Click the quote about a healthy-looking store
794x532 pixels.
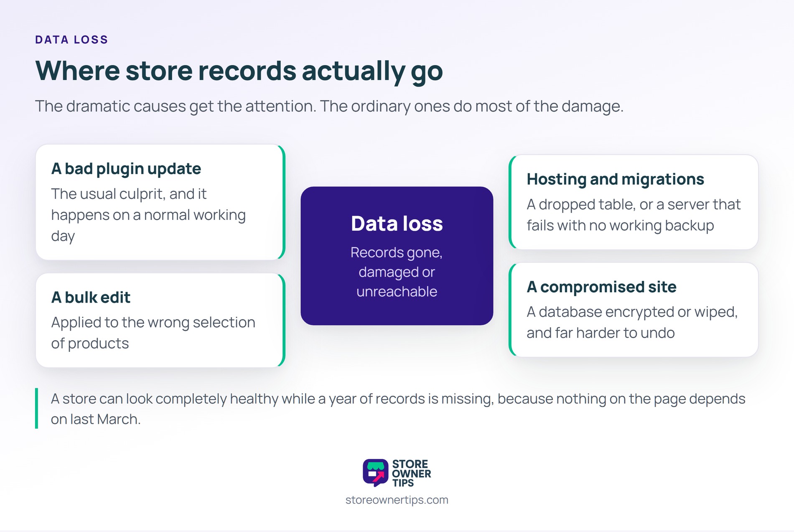point(398,409)
